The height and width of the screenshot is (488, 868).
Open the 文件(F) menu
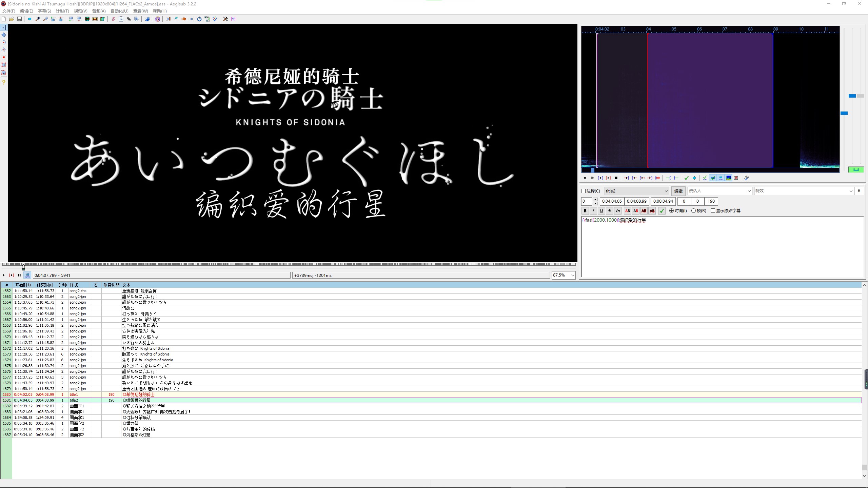coord(9,11)
